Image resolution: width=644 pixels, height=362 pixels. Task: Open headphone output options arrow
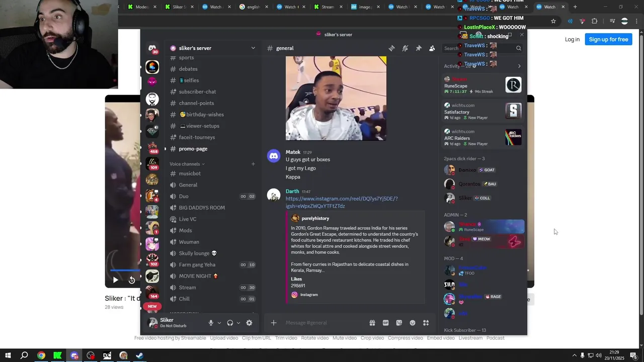[x=238, y=323]
